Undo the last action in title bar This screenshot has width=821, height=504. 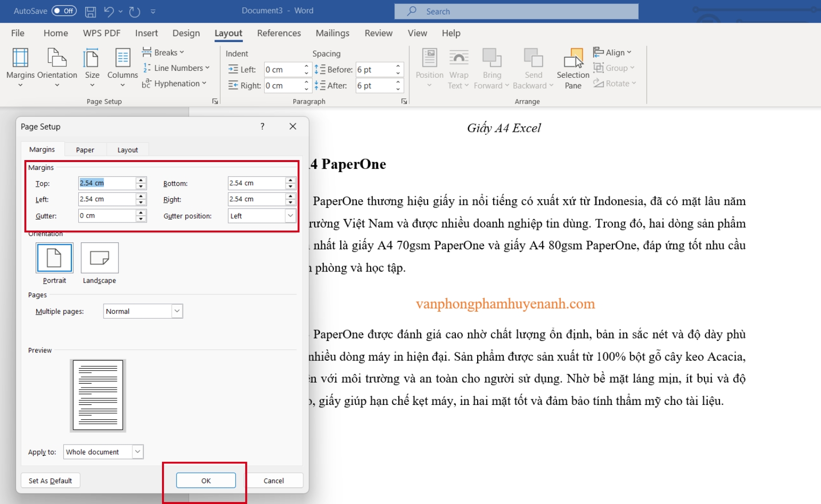pyautogui.click(x=109, y=11)
